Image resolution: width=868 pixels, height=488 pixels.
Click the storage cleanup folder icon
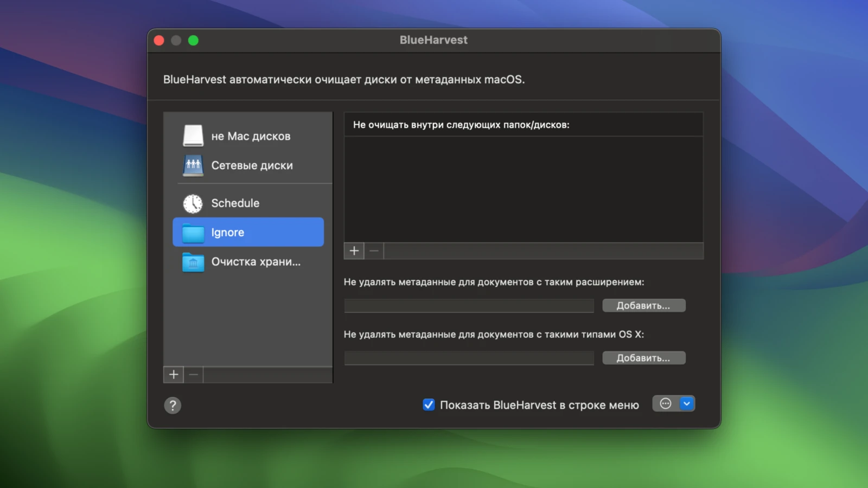pos(193,262)
